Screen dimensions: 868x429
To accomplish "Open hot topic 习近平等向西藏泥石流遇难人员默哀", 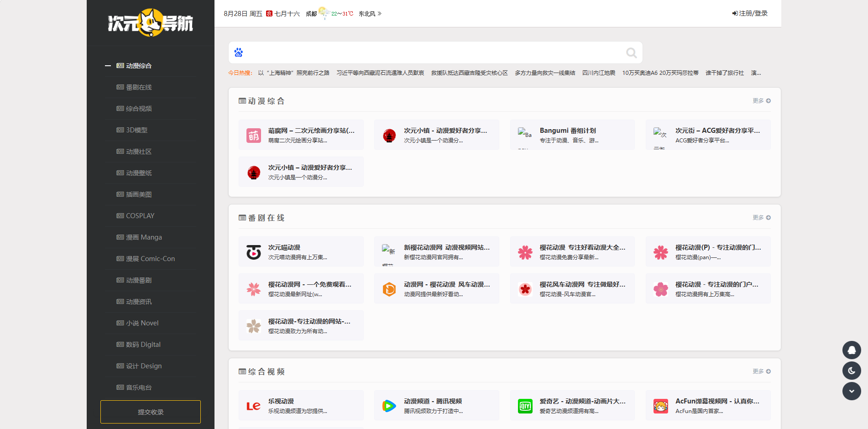I will [380, 73].
